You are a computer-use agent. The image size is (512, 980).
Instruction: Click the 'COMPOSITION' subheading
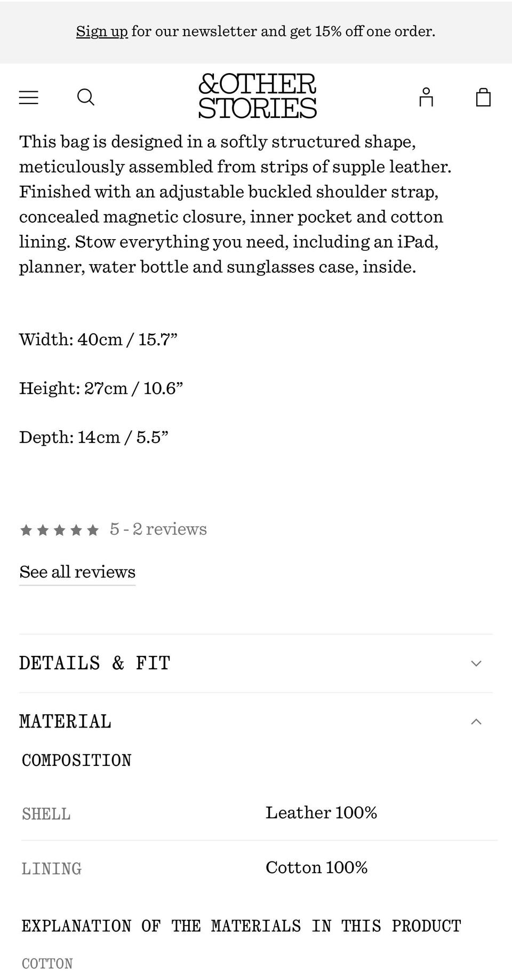[76, 761]
